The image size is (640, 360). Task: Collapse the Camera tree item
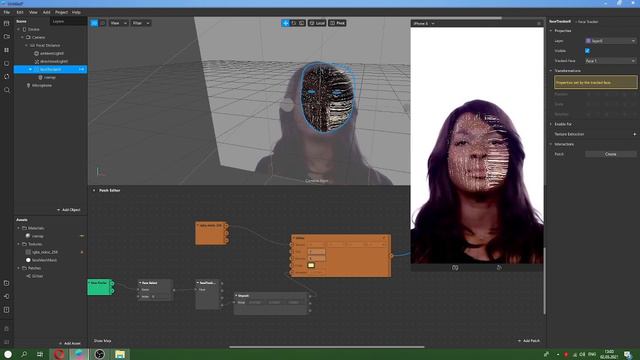tap(22, 37)
